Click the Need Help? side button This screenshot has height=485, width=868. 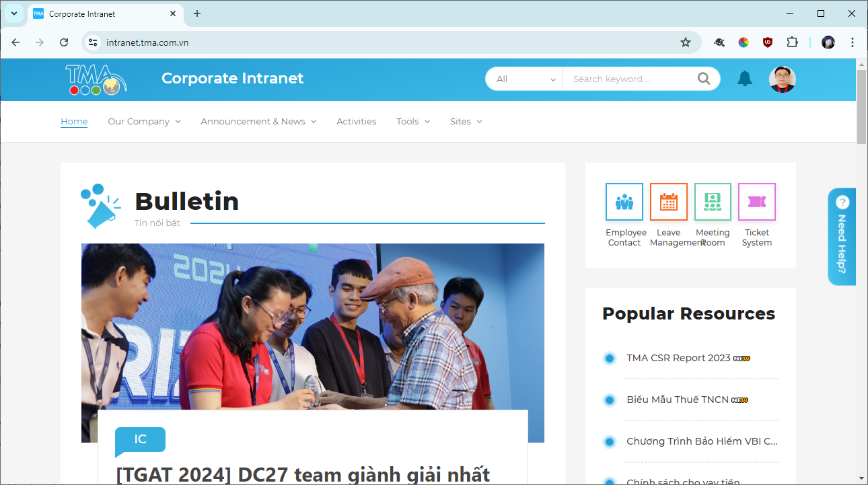coord(842,237)
